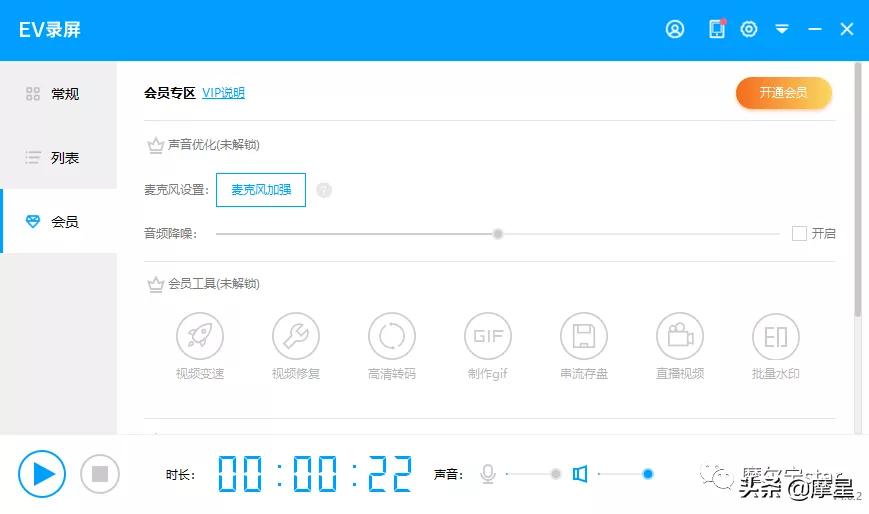Start recording with the play button
This screenshot has height=514, width=869.
pyautogui.click(x=42, y=474)
